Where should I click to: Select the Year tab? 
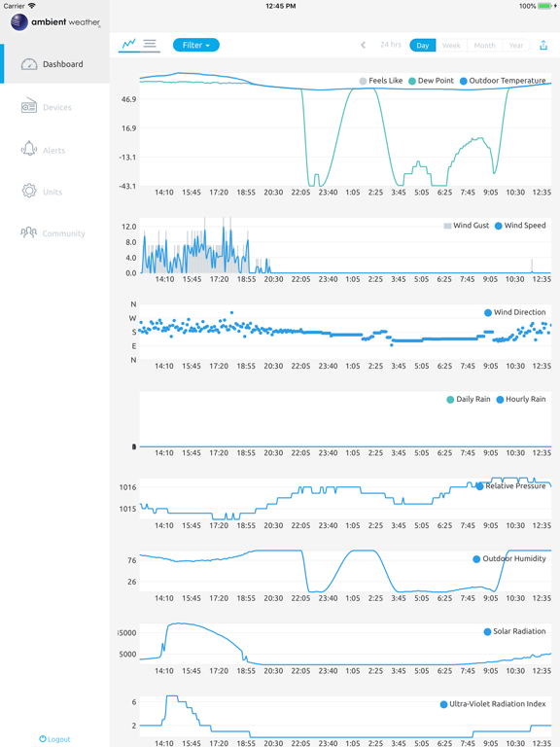point(515,46)
